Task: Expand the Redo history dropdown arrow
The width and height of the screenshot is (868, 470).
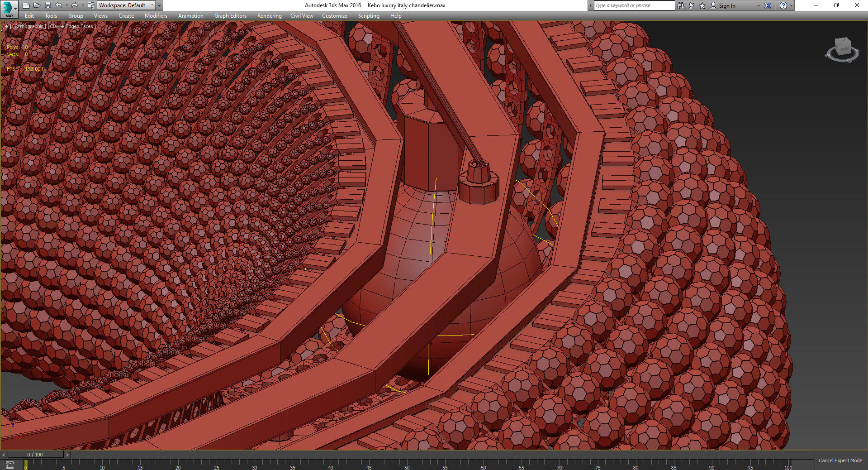Action: coord(82,5)
